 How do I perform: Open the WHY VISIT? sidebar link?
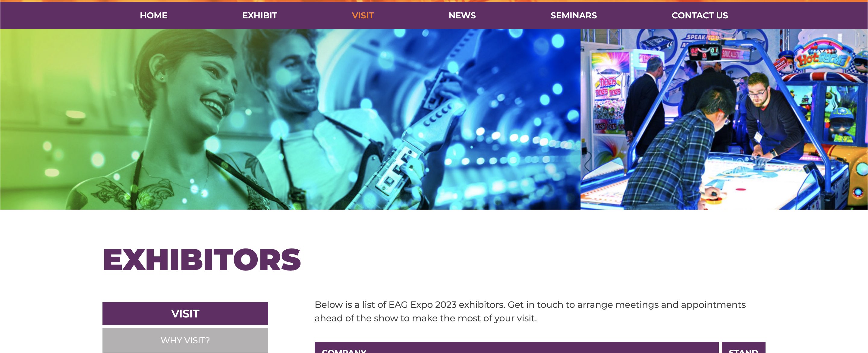tap(185, 340)
